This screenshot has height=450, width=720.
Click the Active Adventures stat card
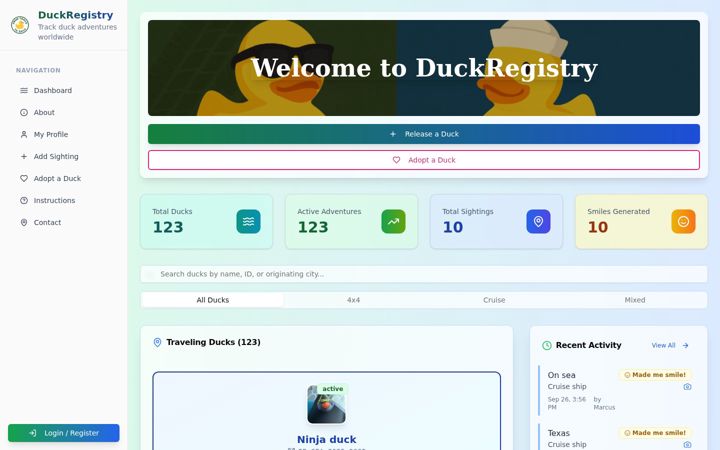[x=351, y=222]
